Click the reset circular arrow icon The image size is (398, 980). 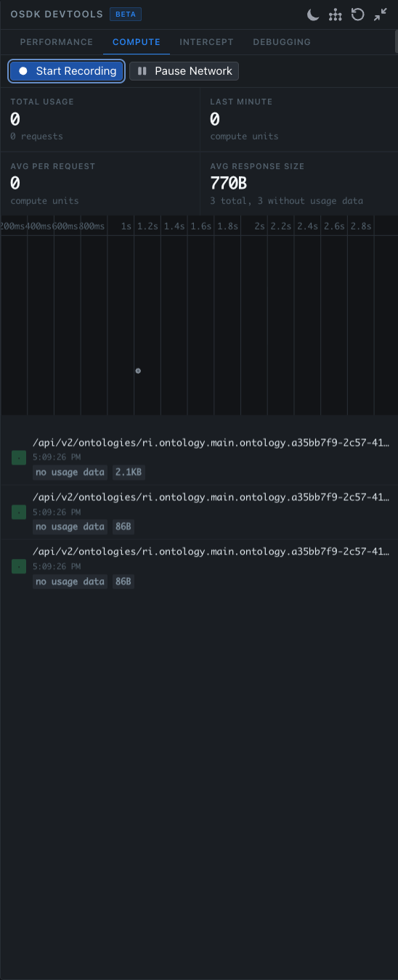(x=357, y=15)
